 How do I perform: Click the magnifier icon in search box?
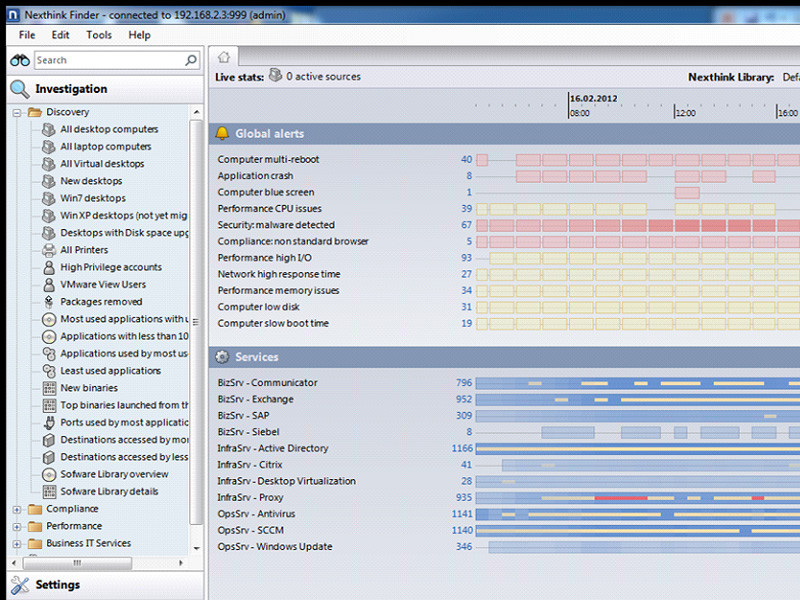click(x=191, y=60)
